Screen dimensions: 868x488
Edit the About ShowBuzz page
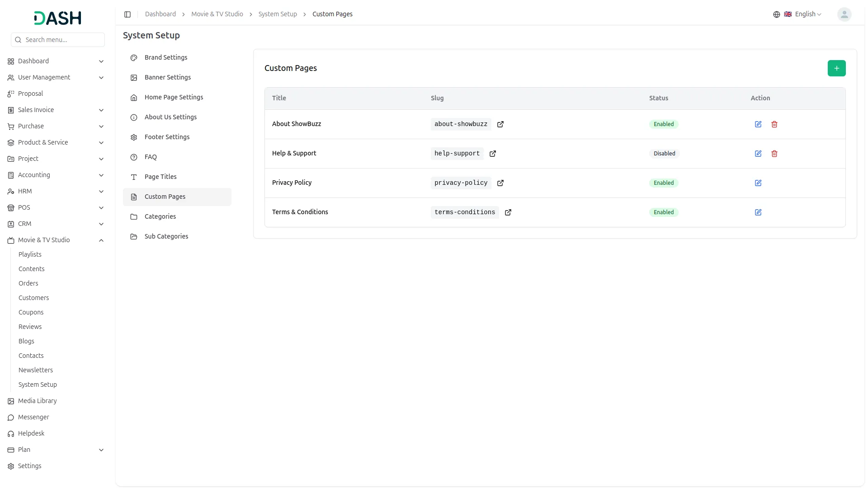758,124
